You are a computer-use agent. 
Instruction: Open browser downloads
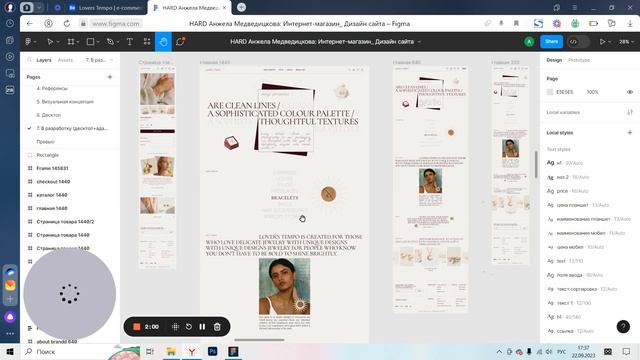pos(630,24)
